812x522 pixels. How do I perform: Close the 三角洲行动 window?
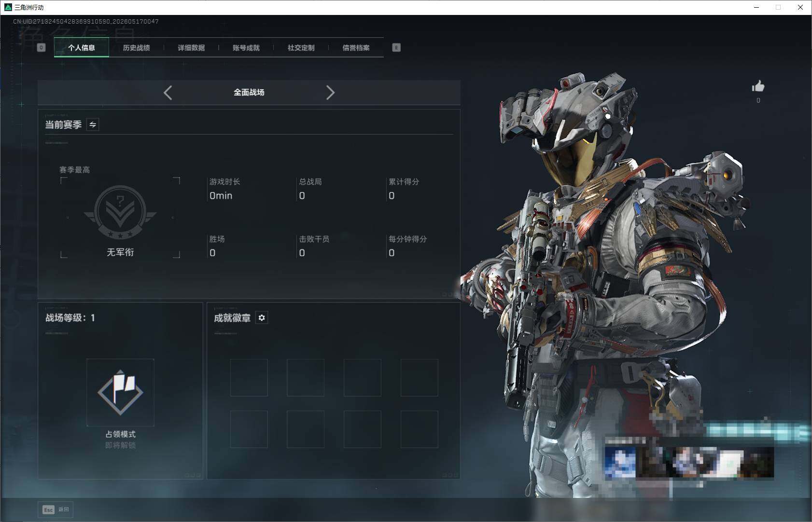[x=800, y=7]
